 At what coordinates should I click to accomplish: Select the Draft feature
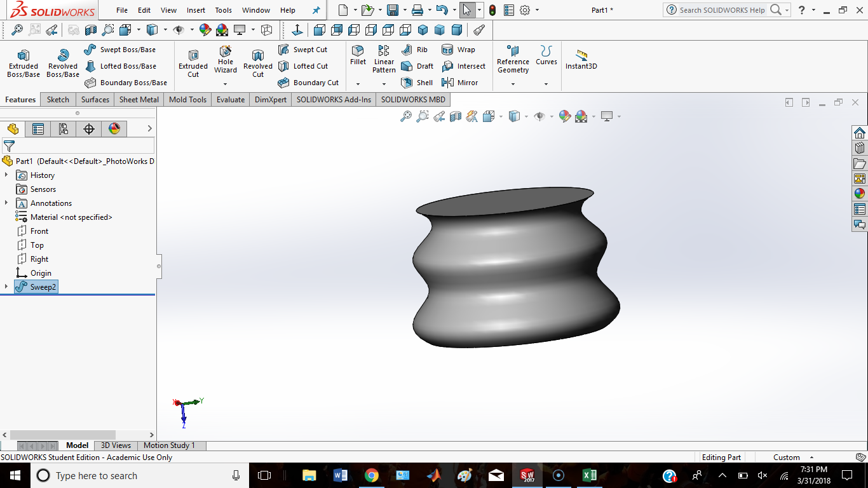(x=417, y=66)
